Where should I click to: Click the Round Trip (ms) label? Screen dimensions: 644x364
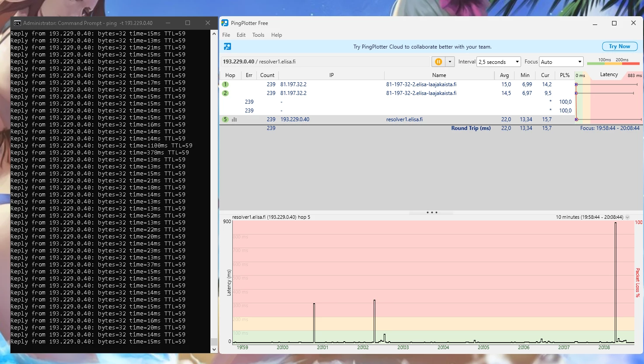[471, 128]
